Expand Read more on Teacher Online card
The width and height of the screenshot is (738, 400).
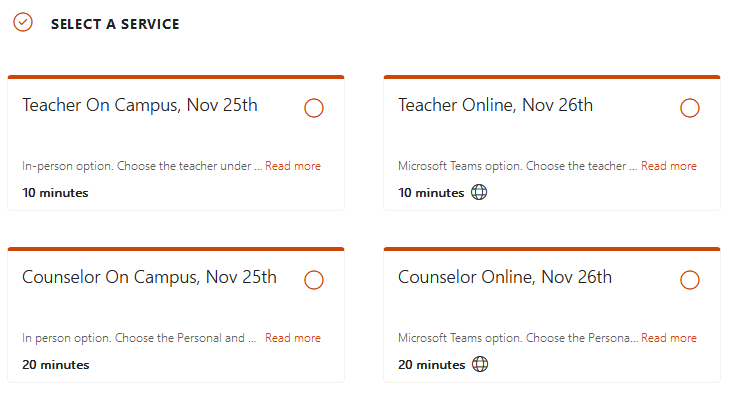tap(669, 166)
